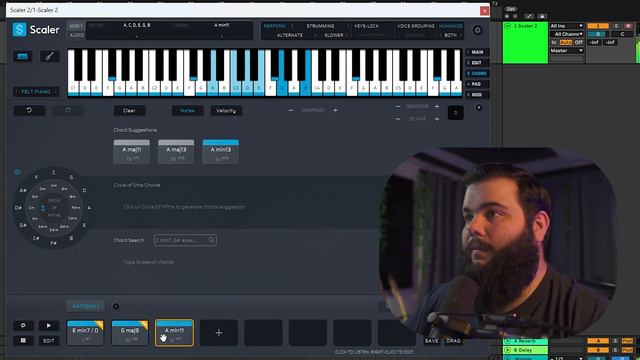Open FELT PIANO instrument selector
The width and height of the screenshot is (640, 360).
[x=36, y=92]
